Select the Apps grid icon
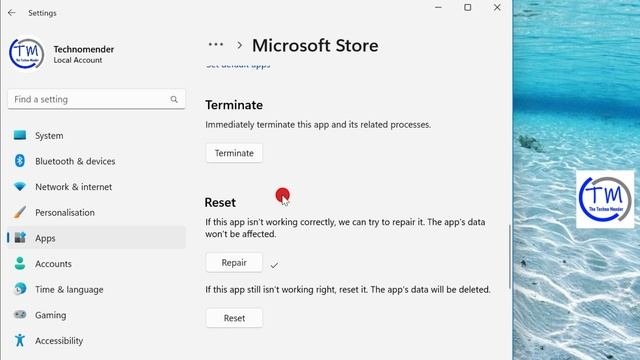The image size is (640, 360). coord(20,238)
